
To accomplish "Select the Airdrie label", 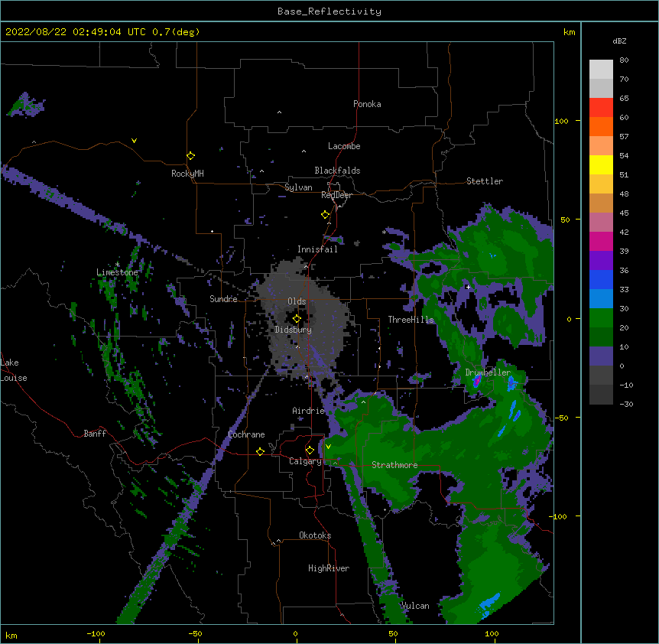I will coord(309,411).
